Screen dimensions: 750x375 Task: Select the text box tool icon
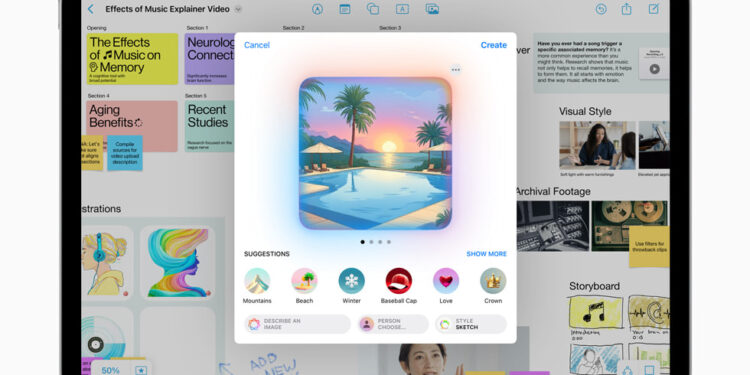coord(402,9)
